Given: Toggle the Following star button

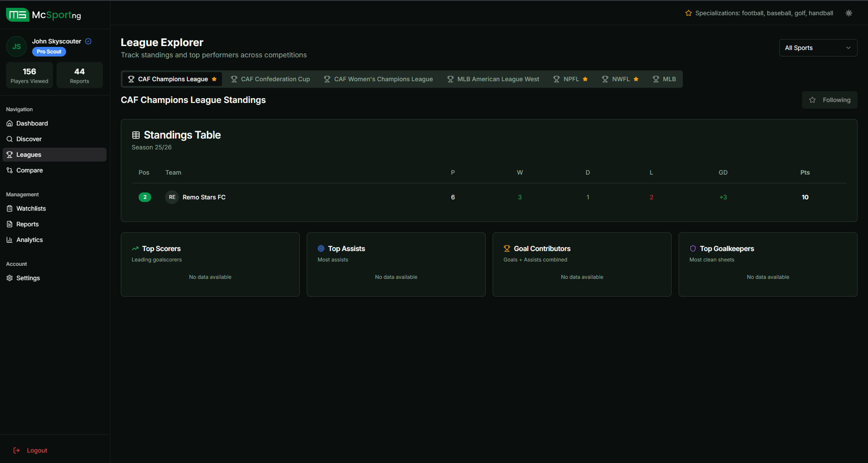Looking at the screenshot, I should tap(829, 100).
